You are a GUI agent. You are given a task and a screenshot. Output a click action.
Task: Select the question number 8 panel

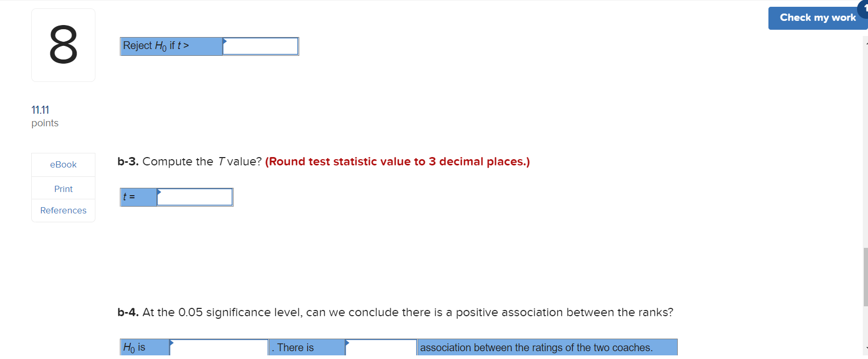[63, 45]
